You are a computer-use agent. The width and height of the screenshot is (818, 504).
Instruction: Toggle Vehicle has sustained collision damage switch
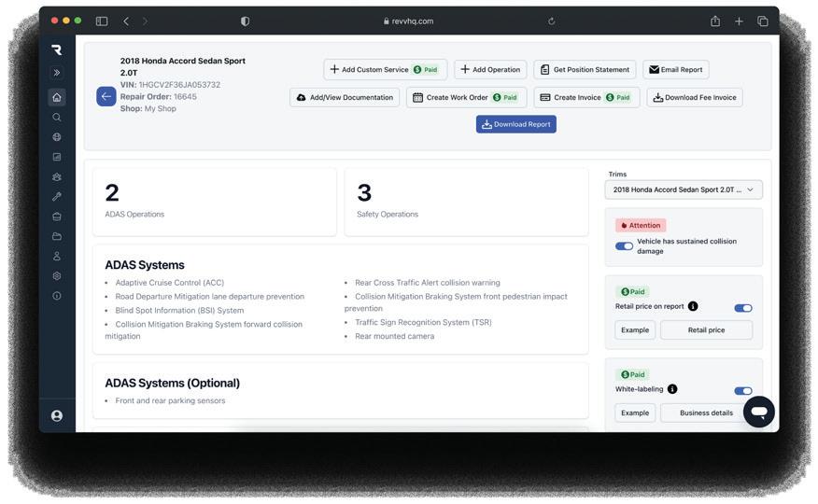click(x=624, y=246)
